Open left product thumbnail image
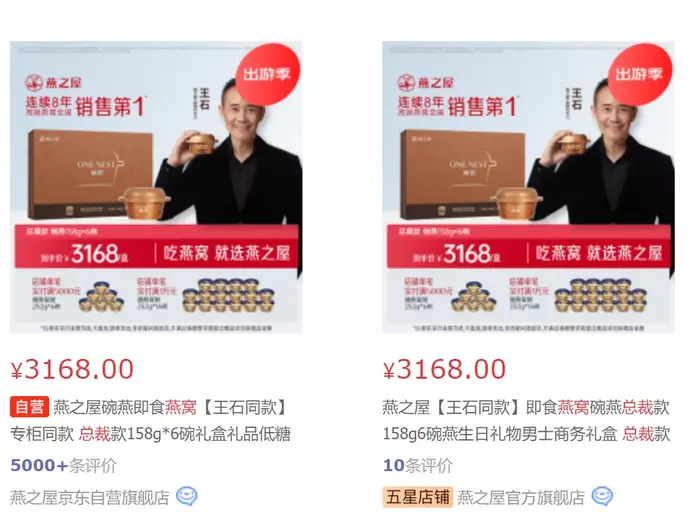 click(156, 187)
